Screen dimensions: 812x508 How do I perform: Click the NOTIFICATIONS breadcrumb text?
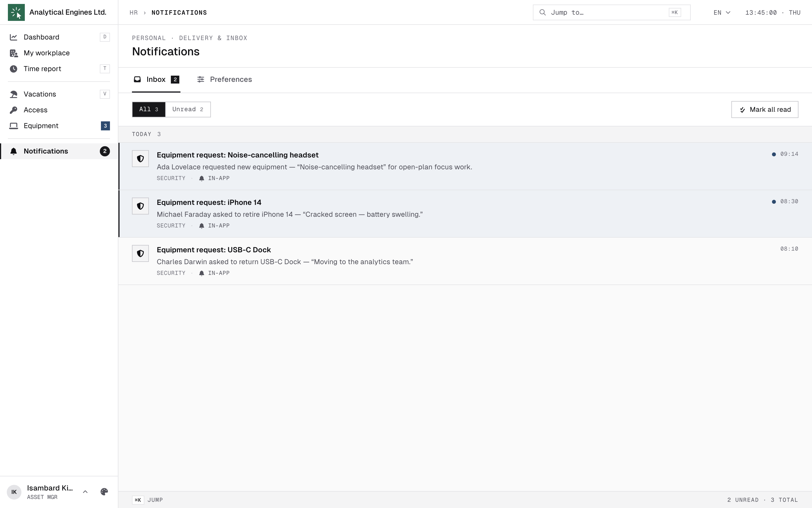pos(179,13)
